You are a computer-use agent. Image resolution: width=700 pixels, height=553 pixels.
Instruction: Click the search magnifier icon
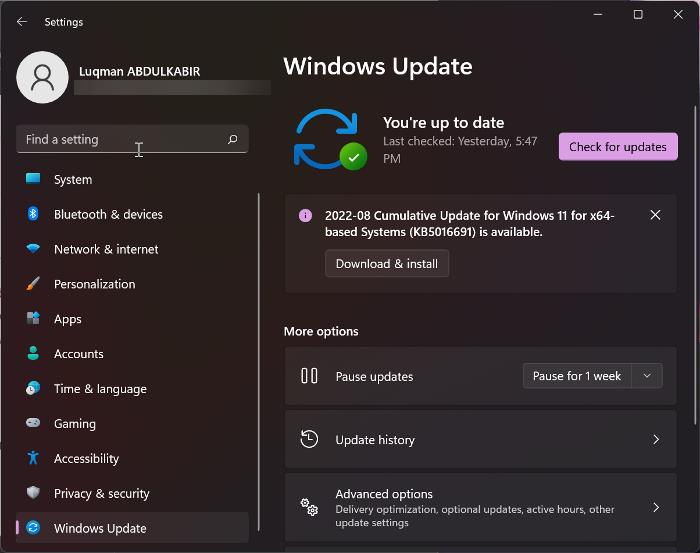tap(233, 140)
